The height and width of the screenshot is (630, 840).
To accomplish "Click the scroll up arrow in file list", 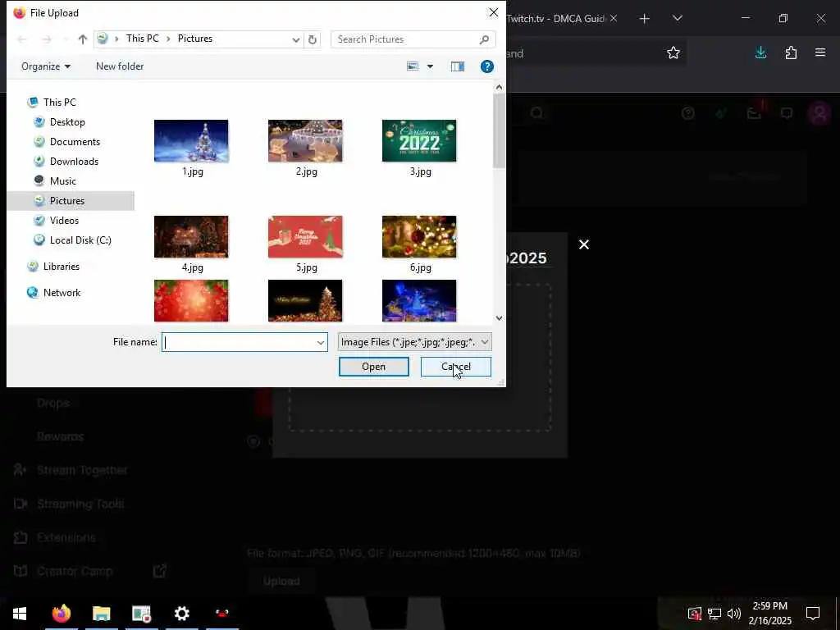I will pyautogui.click(x=499, y=87).
